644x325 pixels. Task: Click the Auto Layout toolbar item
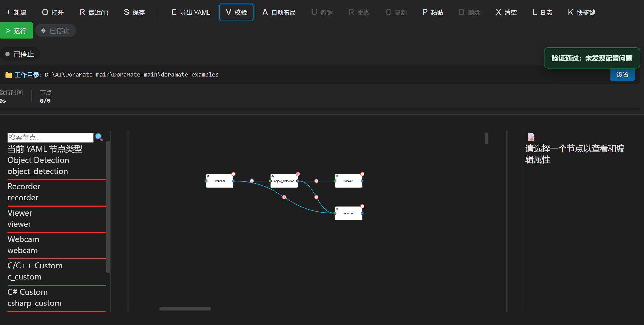(279, 12)
